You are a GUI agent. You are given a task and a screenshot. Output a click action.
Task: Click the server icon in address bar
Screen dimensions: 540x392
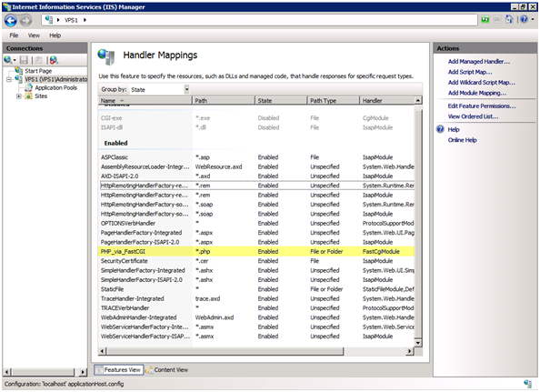point(49,20)
